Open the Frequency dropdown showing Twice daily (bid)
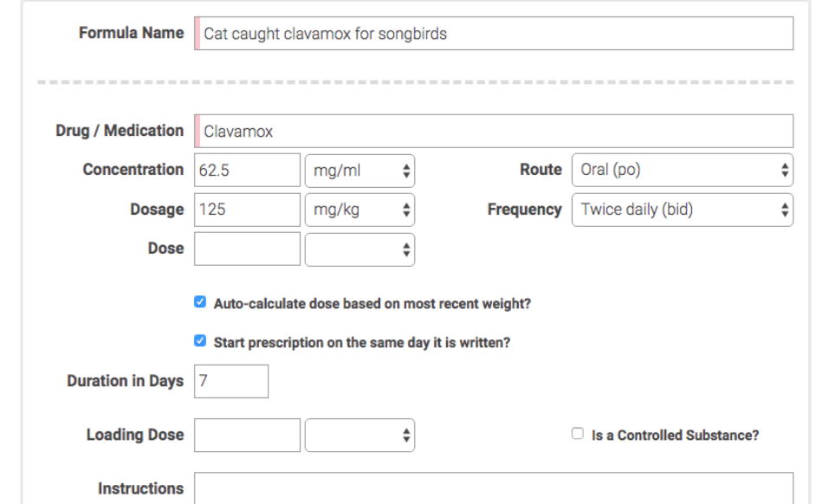The height and width of the screenshot is (504, 816). point(683,210)
